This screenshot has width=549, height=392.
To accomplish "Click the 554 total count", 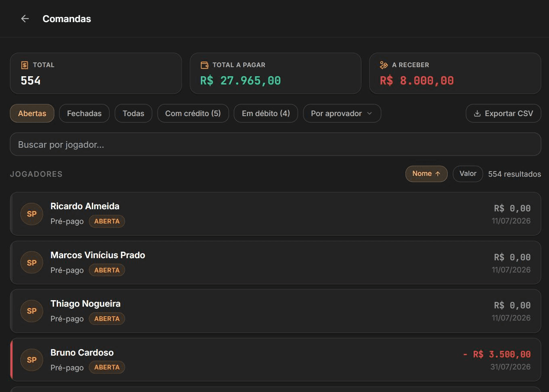I will click(x=31, y=81).
